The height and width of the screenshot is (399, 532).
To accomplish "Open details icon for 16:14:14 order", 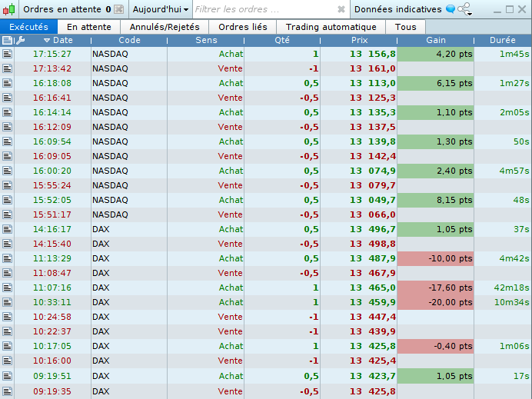I will point(8,112).
